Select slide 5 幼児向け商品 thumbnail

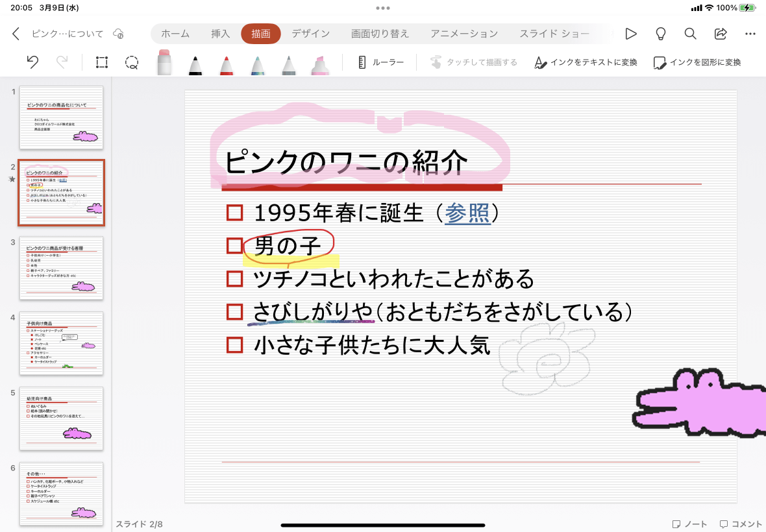62,418
